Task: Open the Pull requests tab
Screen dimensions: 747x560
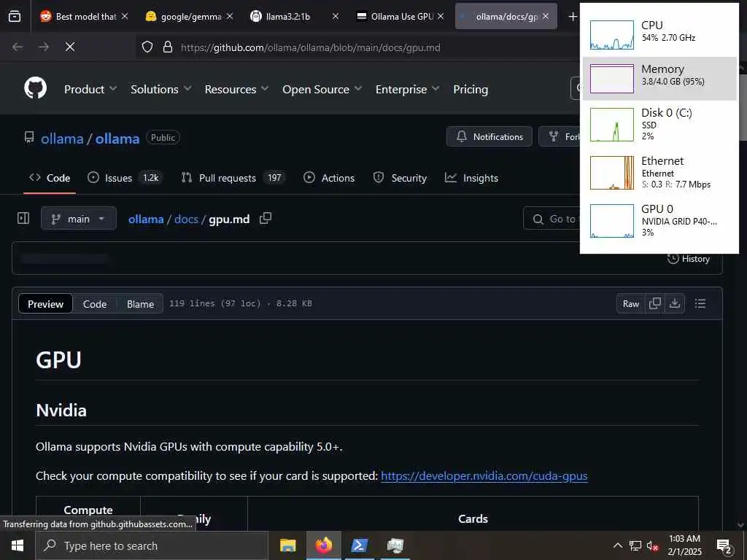Action: point(233,178)
